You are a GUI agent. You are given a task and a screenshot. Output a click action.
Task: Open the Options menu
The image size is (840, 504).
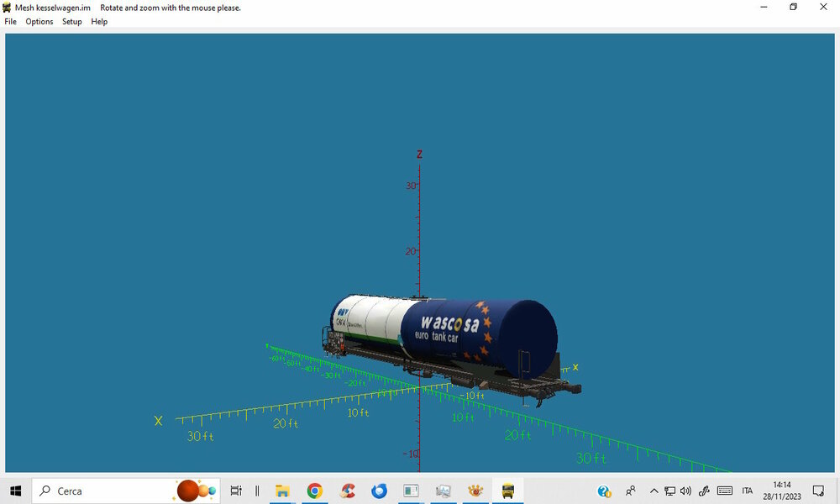39,22
